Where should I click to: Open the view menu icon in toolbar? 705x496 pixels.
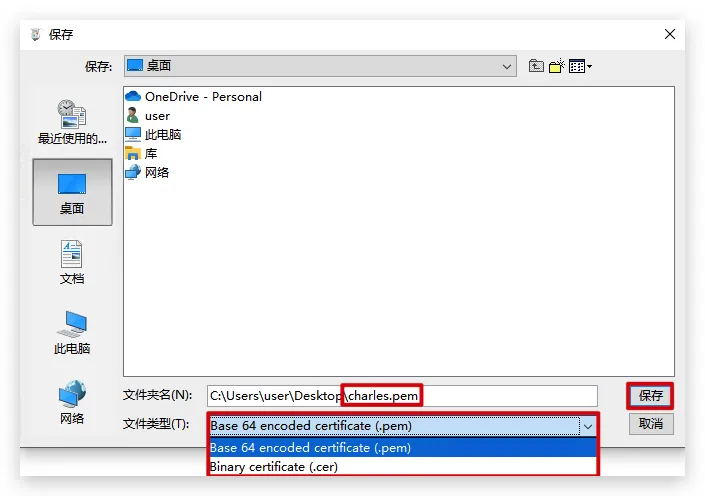click(579, 66)
